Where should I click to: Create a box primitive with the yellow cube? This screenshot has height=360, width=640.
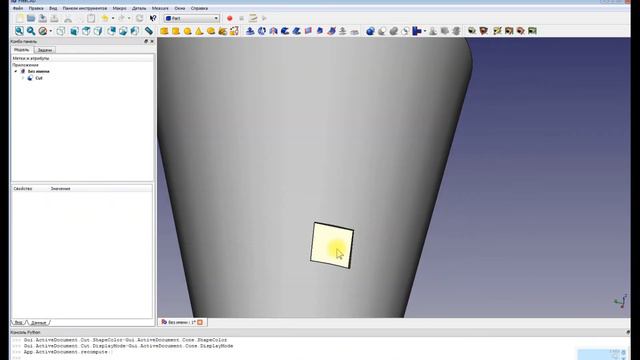[x=164, y=31]
